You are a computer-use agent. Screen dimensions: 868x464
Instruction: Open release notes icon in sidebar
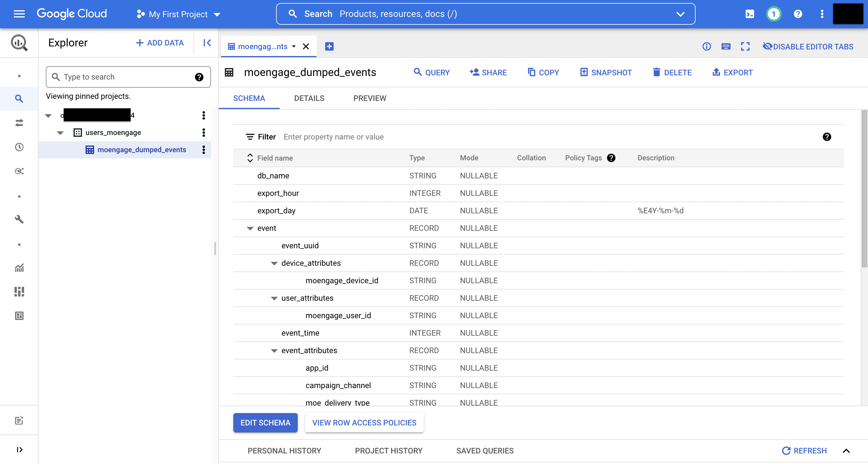click(19, 420)
